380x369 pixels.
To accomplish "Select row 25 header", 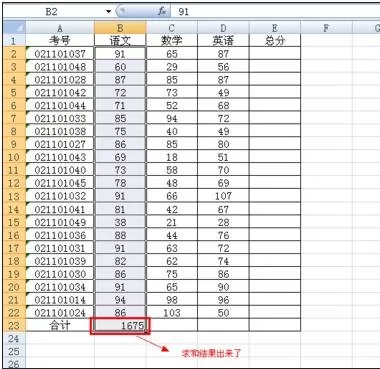I will [x=14, y=351].
